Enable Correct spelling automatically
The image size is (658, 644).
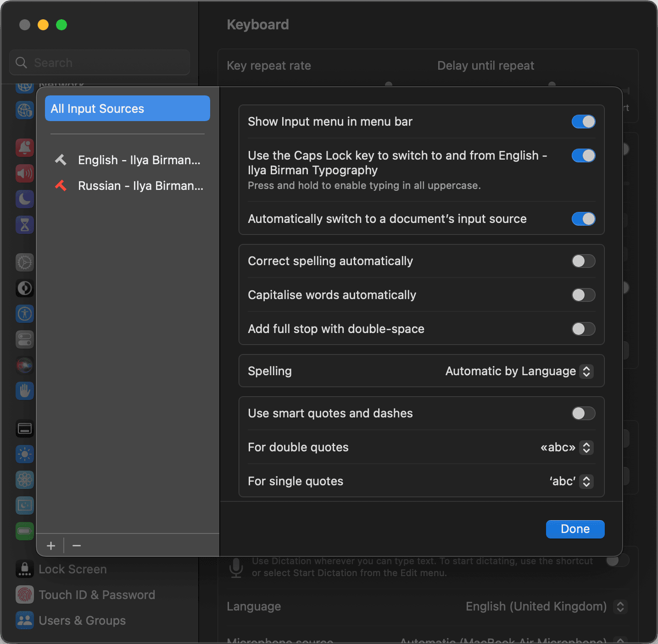click(x=583, y=261)
